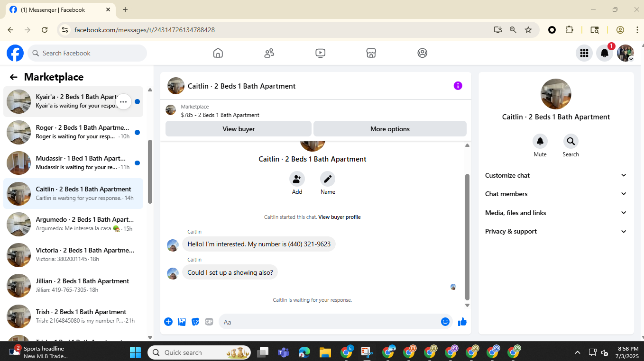Open Argumedo conversation
Screen dimensions: 644x361
coord(73,224)
